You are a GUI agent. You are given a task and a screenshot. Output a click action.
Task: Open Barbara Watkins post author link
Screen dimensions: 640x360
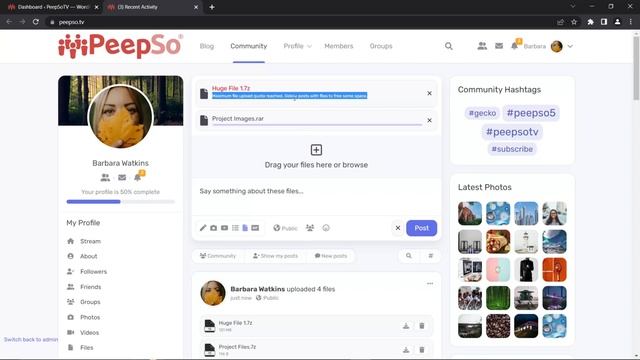pos(258,289)
